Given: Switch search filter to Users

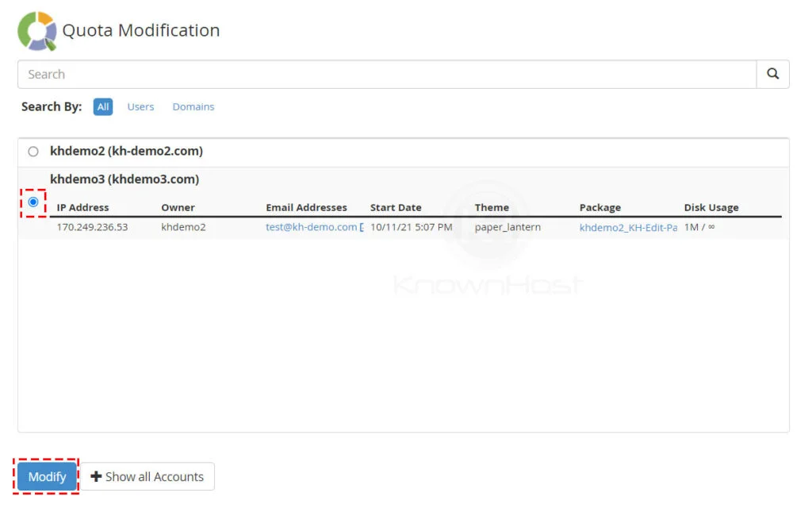Looking at the screenshot, I should [x=140, y=107].
